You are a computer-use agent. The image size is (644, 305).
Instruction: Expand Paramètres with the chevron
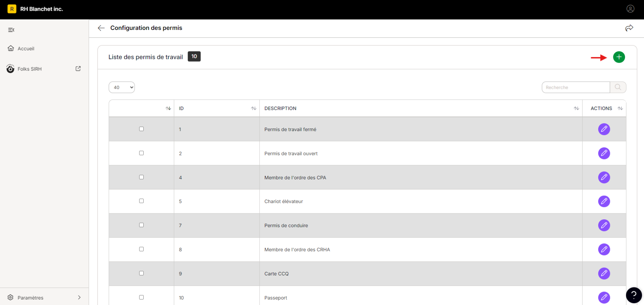[x=79, y=297]
